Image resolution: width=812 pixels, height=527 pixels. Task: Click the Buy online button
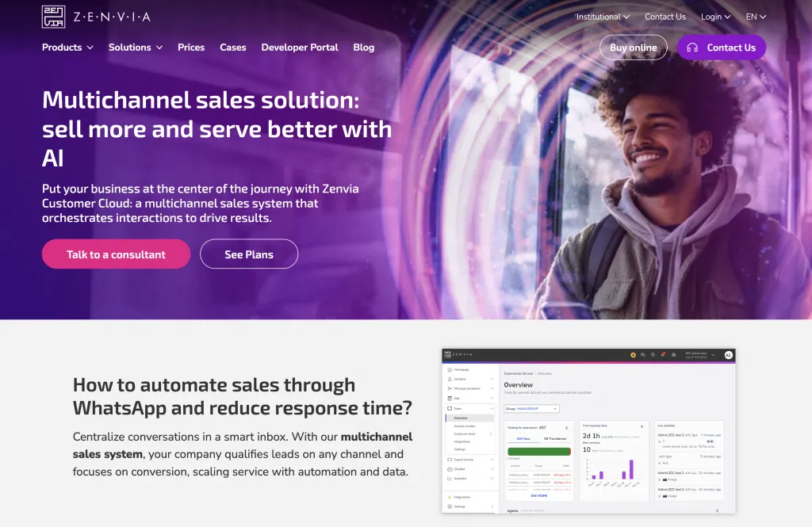click(x=634, y=48)
